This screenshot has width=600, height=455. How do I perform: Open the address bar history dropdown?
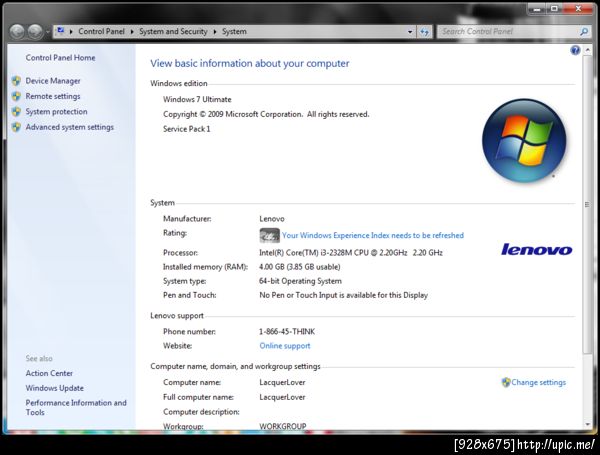410,32
